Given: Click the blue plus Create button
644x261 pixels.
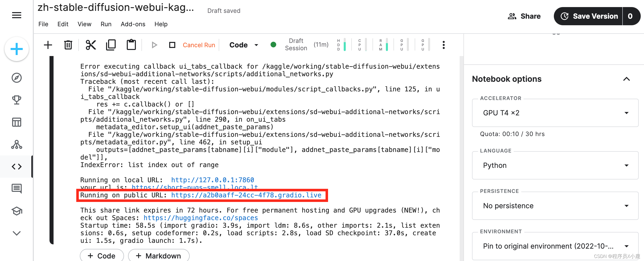Looking at the screenshot, I should [x=16, y=49].
